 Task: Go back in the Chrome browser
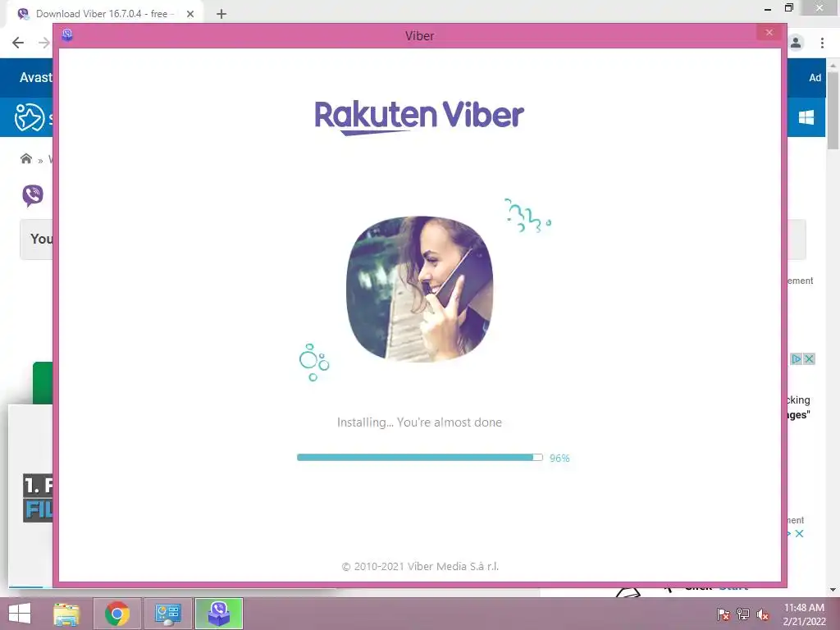point(18,43)
